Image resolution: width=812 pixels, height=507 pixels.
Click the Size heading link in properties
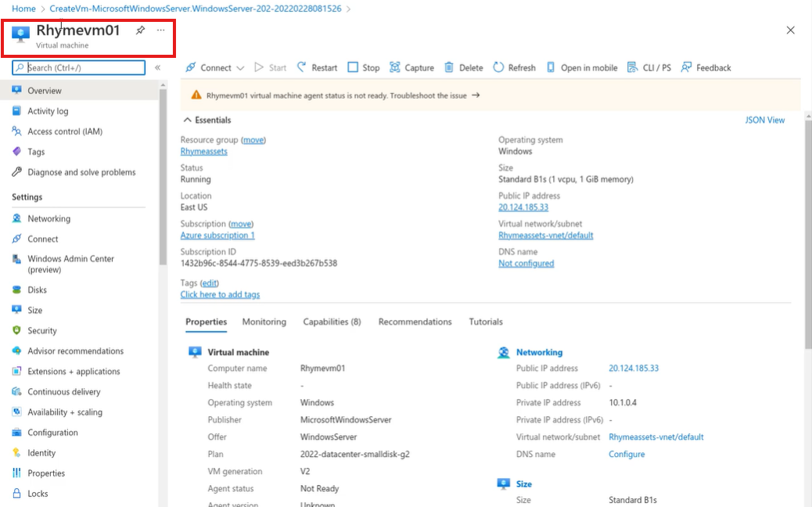pos(523,484)
